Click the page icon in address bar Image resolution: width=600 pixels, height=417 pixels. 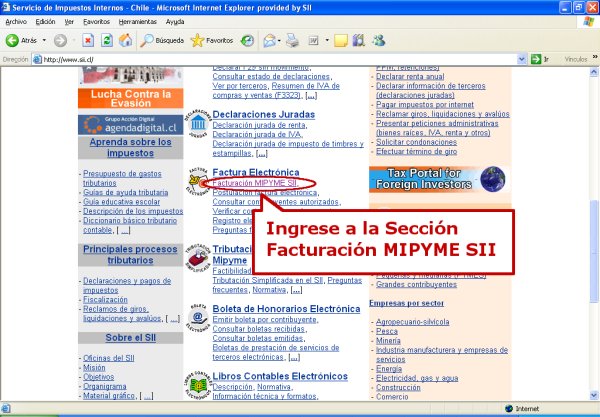click(37, 59)
